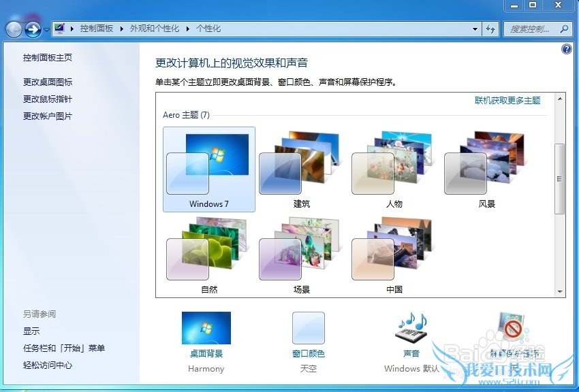Image resolution: width=579 pixels, height=392 pixels.
Task: Expand the arrow after 外观和个性化 breadcrumb
Action: [187, 29]
